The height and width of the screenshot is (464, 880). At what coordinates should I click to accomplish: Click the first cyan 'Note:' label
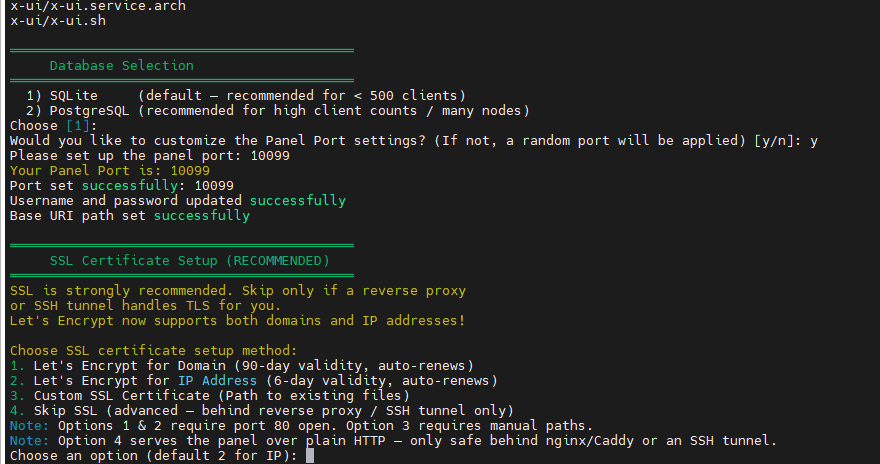point(30,426)
